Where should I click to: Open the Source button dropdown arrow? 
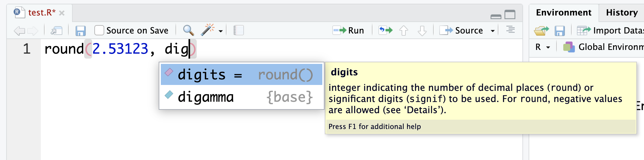click(493, 31)
